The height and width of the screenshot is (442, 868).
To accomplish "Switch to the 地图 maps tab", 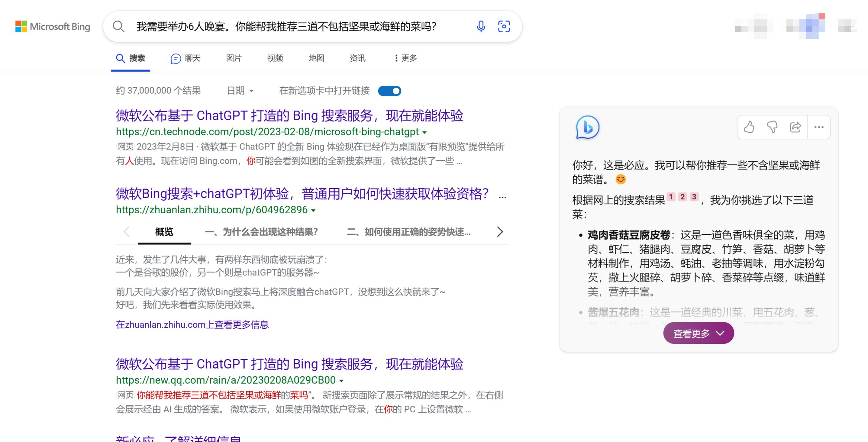I will (316, 58).
